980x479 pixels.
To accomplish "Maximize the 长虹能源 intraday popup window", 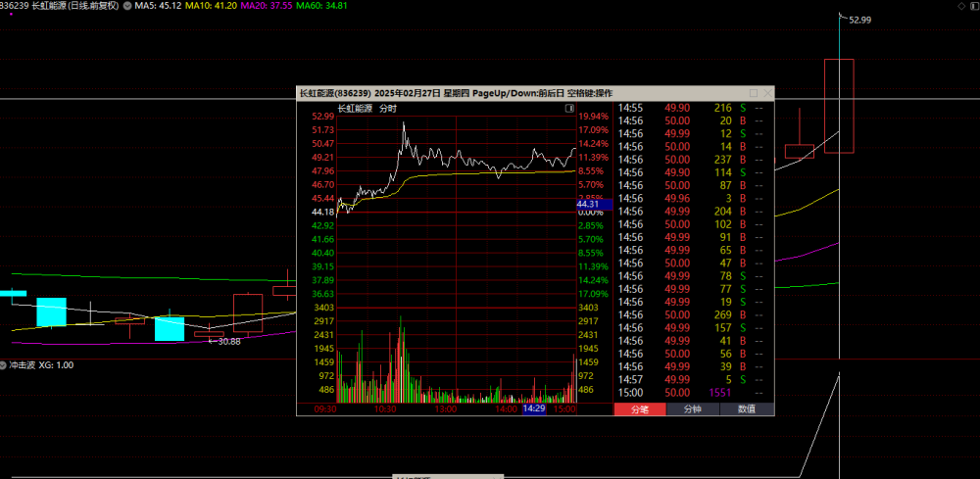I will point(754,93).
